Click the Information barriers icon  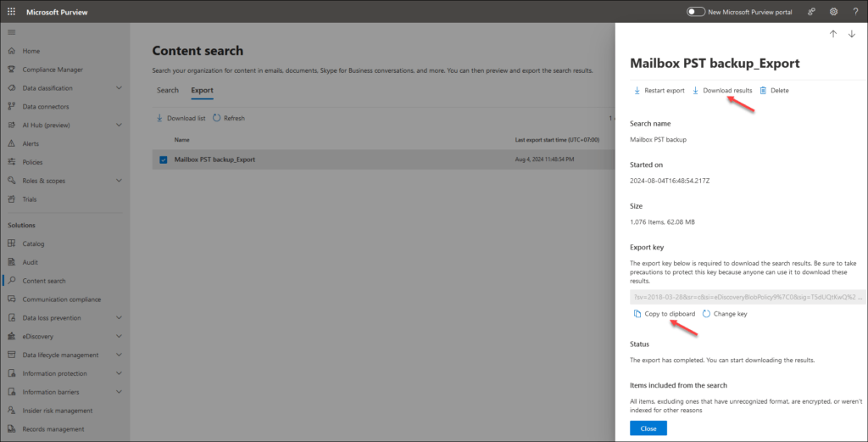(12, 392)
